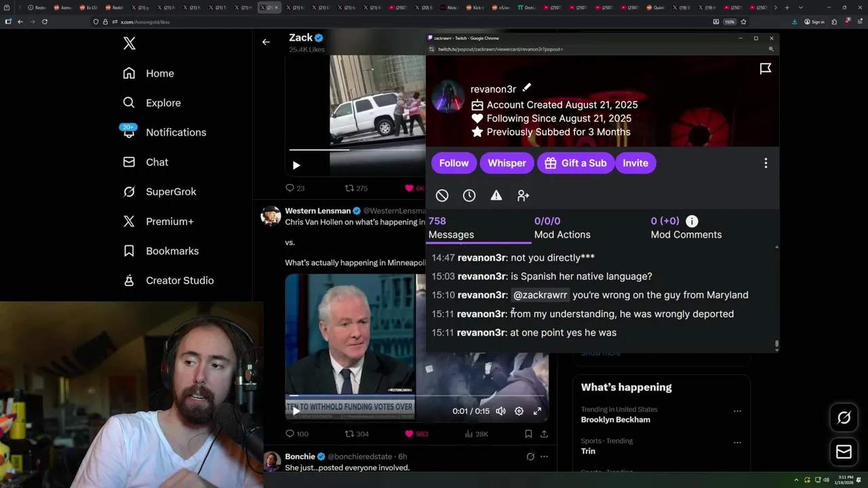
Task: Click Follow on revanon3r viewer card
Action: point(454,163)
